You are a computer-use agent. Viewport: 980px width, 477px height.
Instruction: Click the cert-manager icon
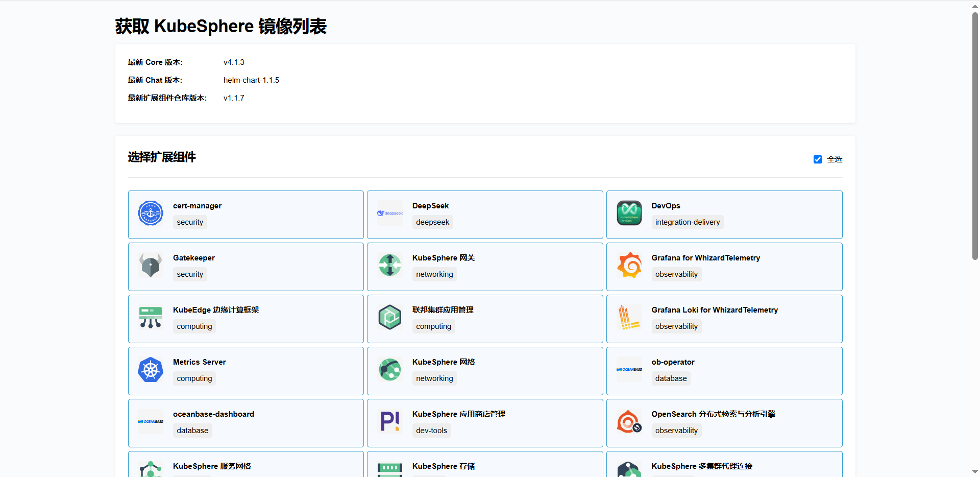pyautogui.click(x=151, y=213)
